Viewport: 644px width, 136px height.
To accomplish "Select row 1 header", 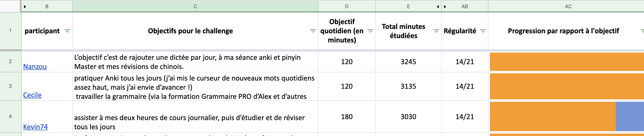I will (10, 31).
